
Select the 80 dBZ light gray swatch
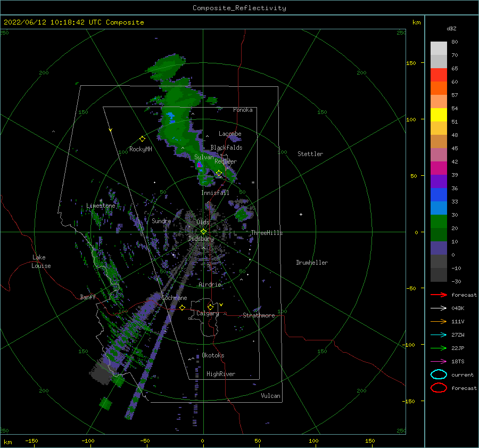coord(439,48)
